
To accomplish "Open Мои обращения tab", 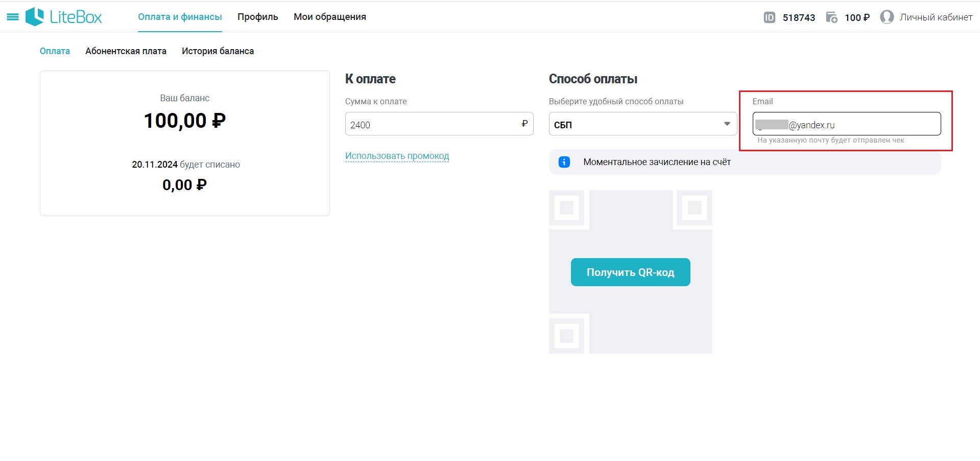I will (330, 17).
